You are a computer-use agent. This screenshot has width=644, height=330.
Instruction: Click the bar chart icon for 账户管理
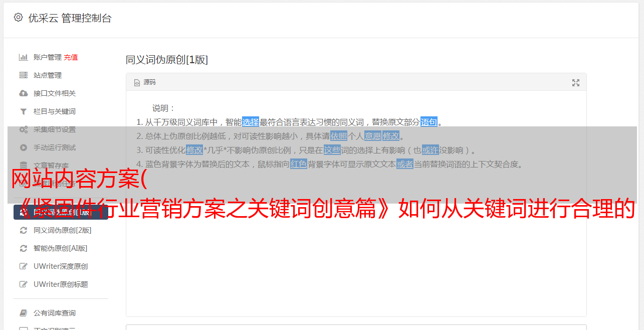[23, 57]
